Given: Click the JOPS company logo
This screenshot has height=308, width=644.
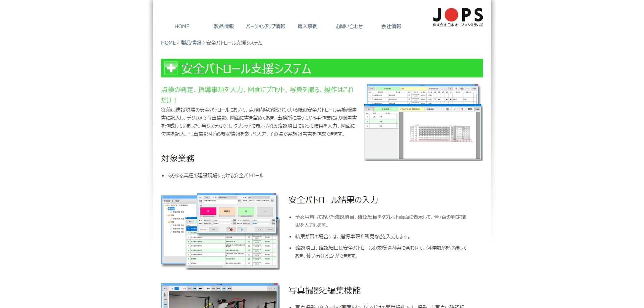Looking at the screenshot, I should (458, 17).
